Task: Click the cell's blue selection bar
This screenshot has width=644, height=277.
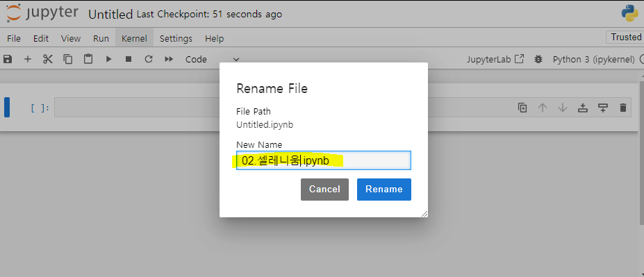Action: click(6, 108)
